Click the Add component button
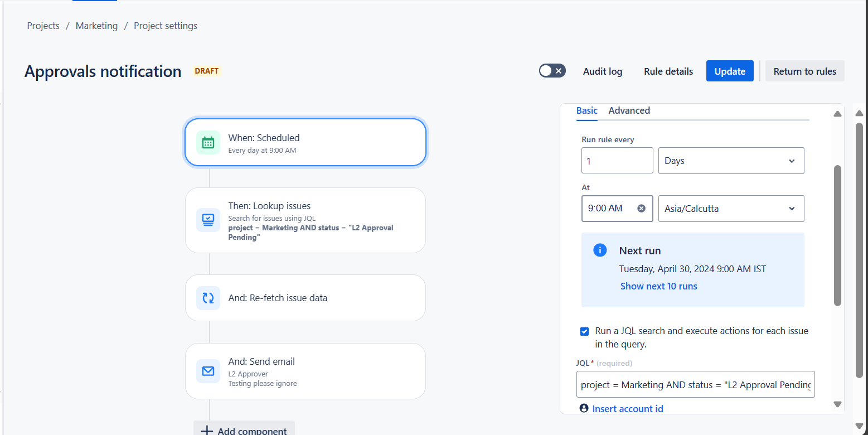 (244, 428)
